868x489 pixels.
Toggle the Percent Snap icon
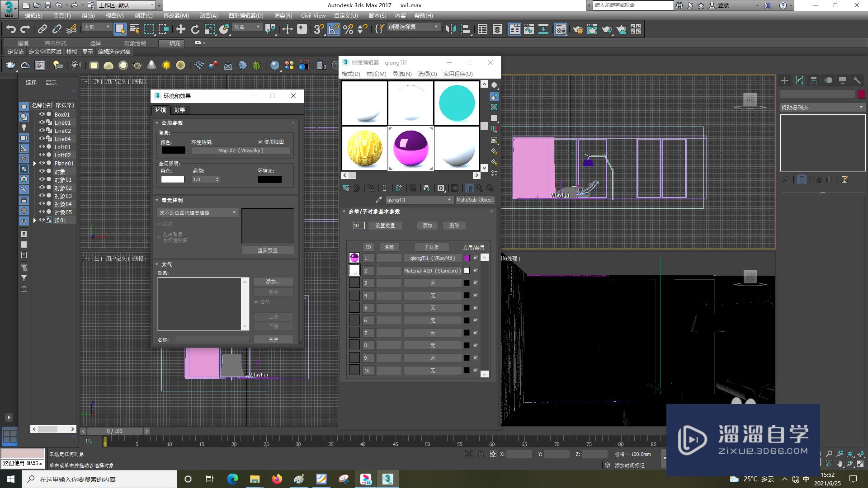[348, 29]
